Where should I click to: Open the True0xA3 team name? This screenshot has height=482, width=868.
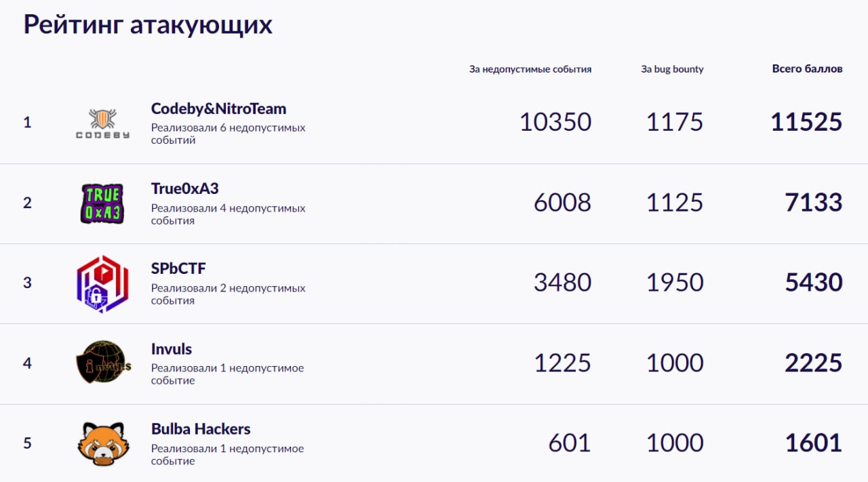(184, 188)
